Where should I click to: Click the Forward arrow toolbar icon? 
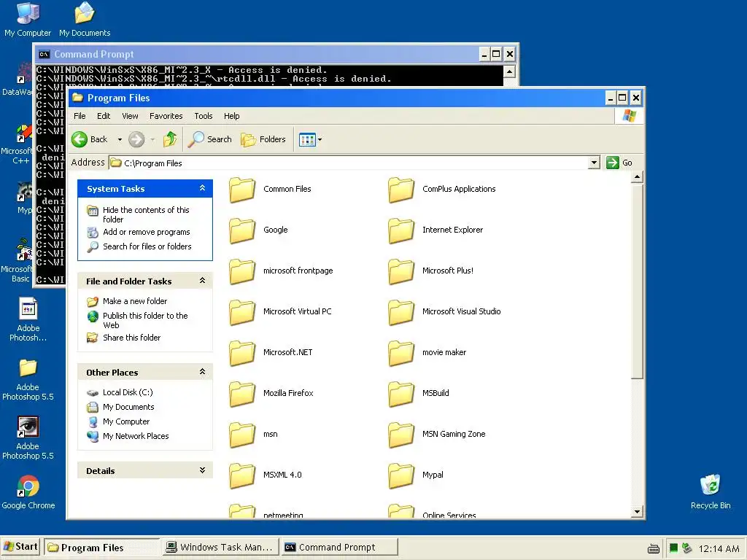[x=136, y=139]
